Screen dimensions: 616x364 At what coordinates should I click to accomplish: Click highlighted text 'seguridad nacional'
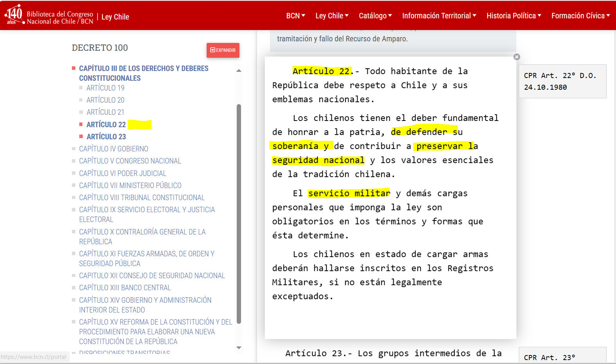[318, 160]
